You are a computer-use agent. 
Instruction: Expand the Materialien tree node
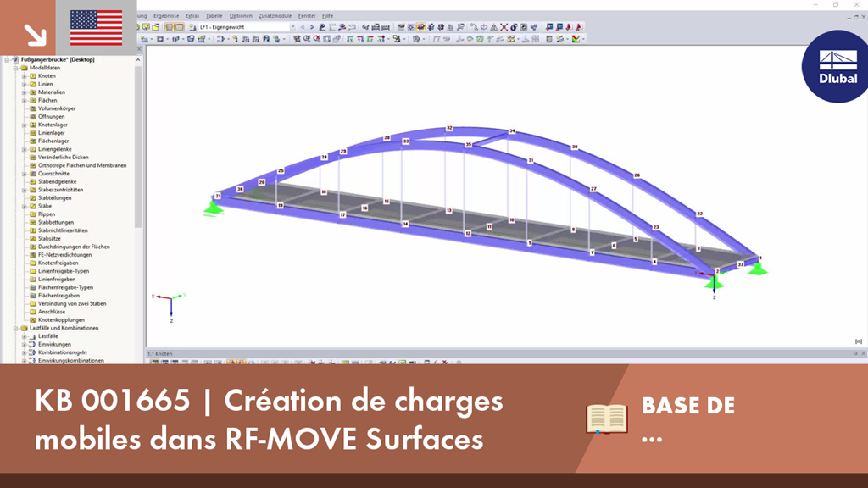tap(24, 92)
